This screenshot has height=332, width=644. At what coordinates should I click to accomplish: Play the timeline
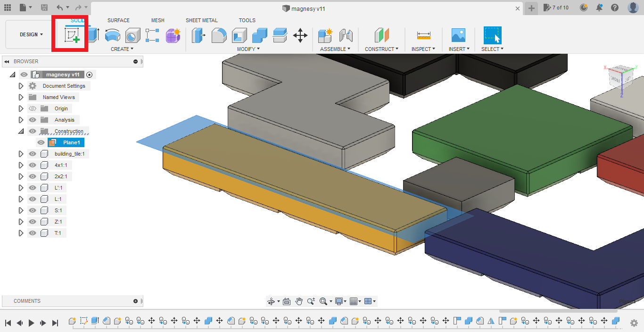pyautogui.click(x=32, y=323)
